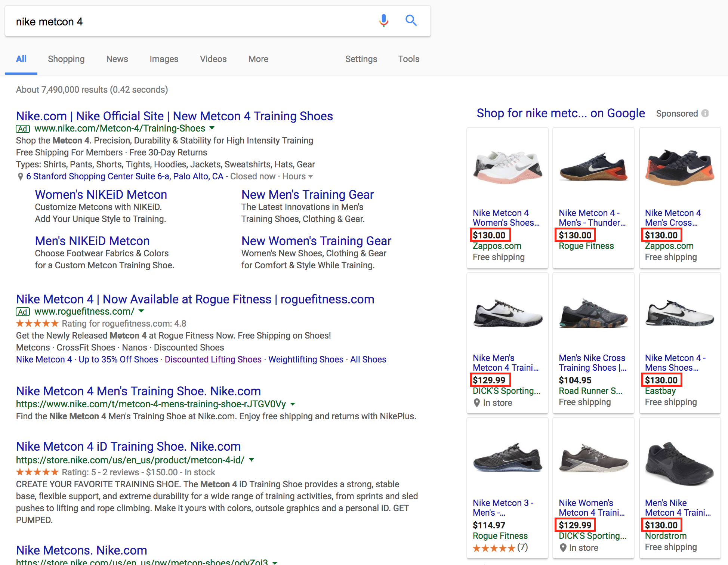The image size is (728, 565).
Task: Open Settings menu
Action: [361, 59]
